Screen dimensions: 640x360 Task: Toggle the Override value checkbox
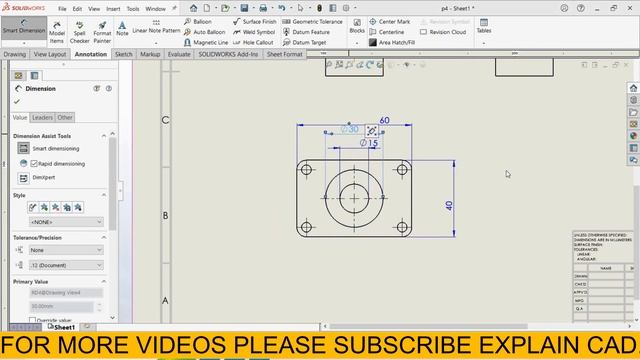click(32, 320)
